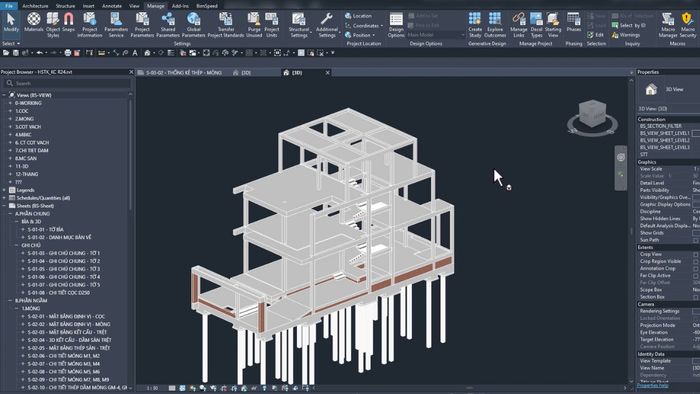Toggle the Far Clip Active checkbox
This screenshot has width=700, height=394.
tap(696, 276)
